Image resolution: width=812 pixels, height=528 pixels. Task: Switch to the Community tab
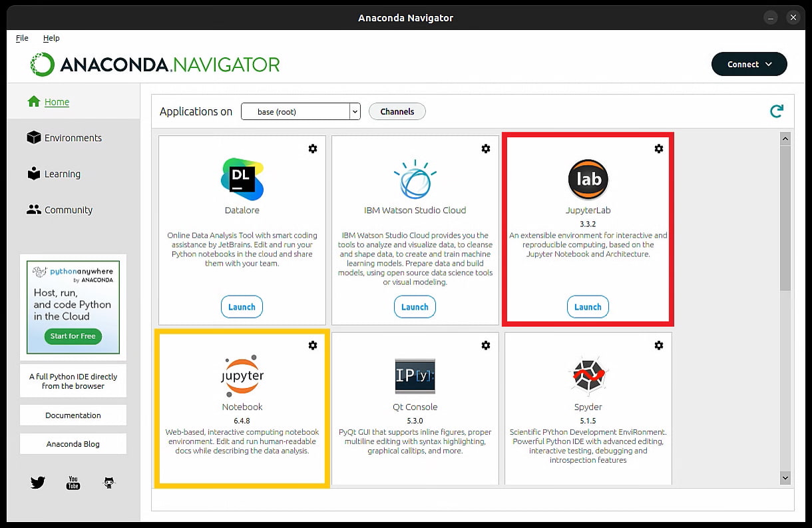click(73, 210)
